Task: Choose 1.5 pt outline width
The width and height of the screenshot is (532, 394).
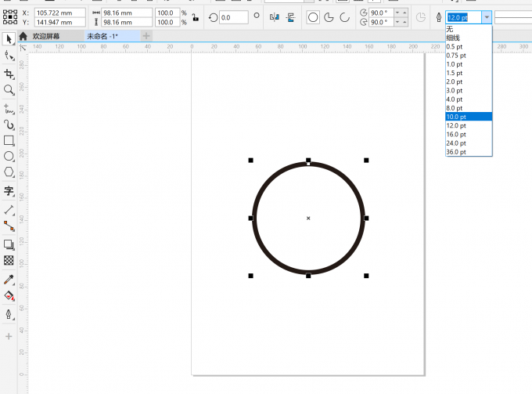Action: tap(469, 73)
